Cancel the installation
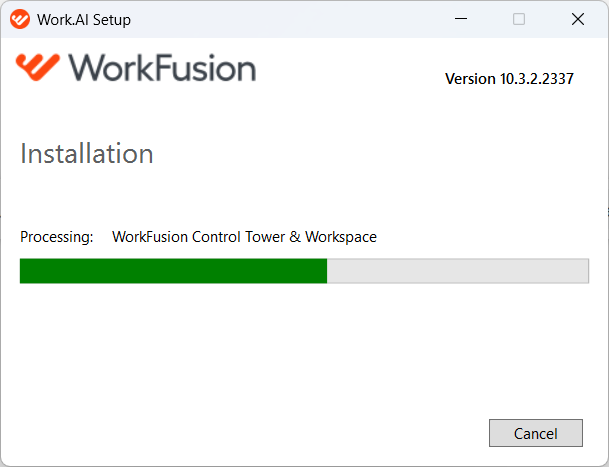609x467 pixels. [536, 433]
